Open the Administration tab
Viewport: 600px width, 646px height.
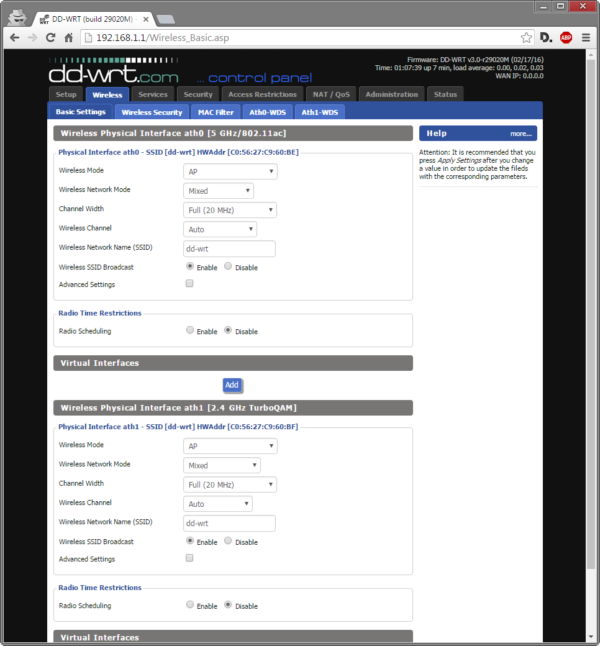point(392,94)
